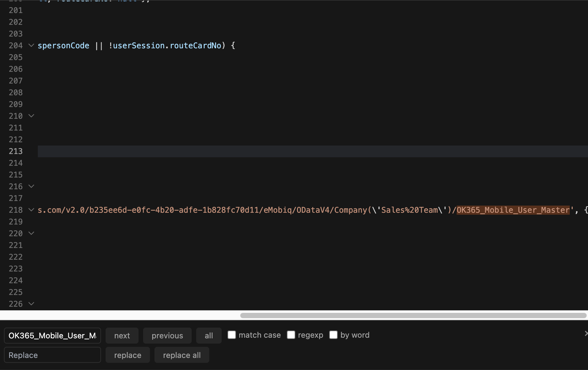The width and height of the screenshot is (588, 370).
Task: Collapse the code block at line 204
Action: [31, 46]
